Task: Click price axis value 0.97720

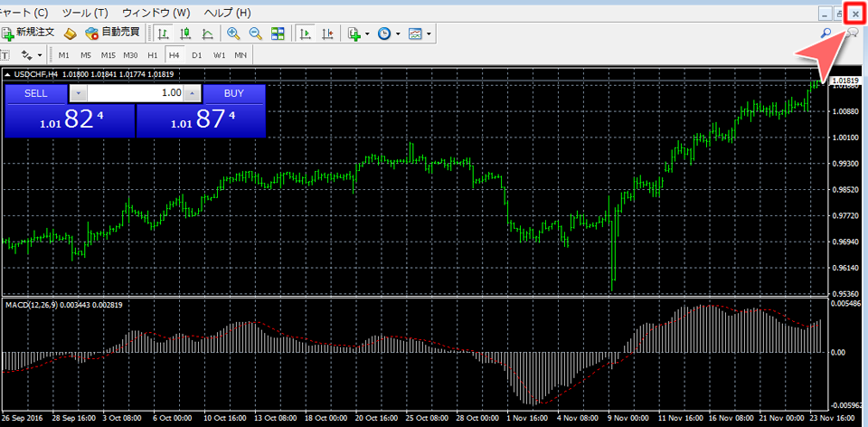Action: (844, 215)
